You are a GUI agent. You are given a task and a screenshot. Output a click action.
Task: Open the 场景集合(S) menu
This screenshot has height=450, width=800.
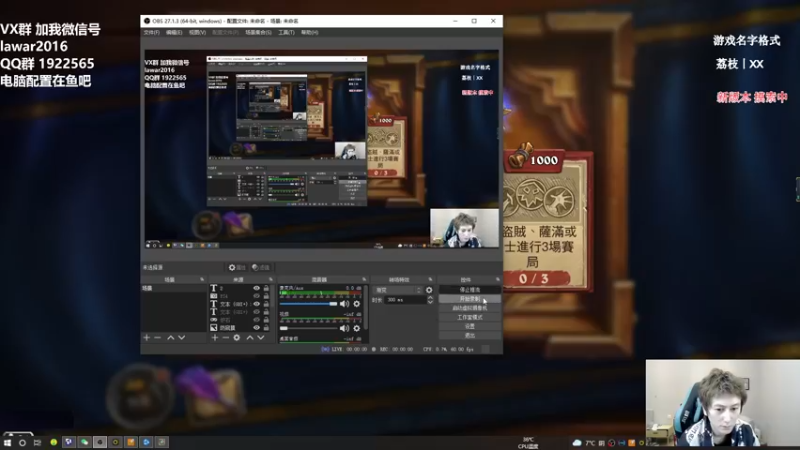[258, 32]
